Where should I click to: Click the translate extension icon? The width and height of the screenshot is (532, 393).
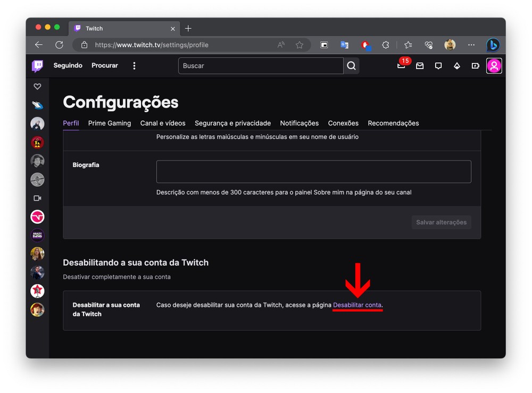click(x=344, y=45)
